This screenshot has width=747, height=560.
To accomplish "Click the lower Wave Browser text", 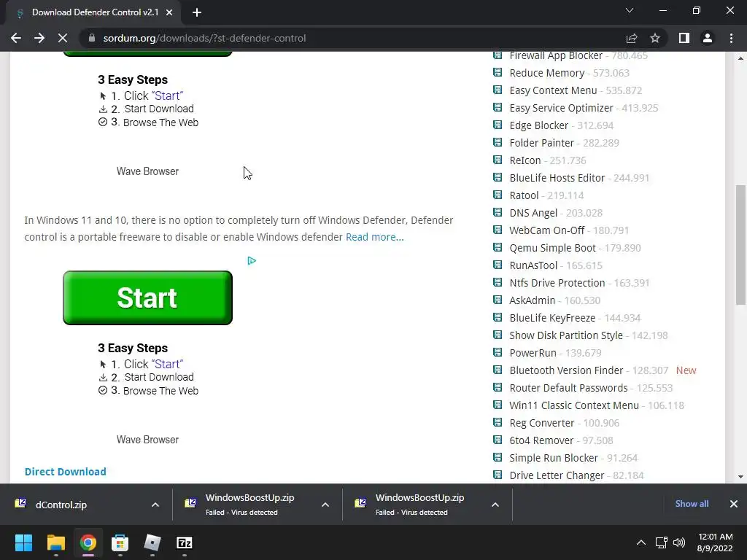I will [x=147, y=440].
